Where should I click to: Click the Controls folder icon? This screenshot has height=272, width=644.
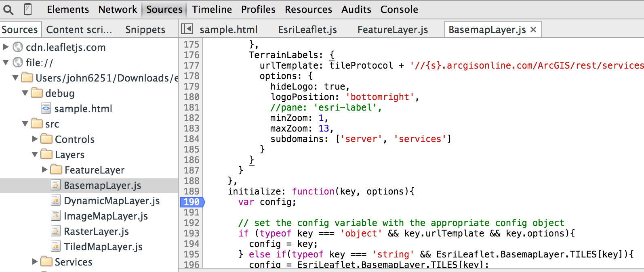46,139
